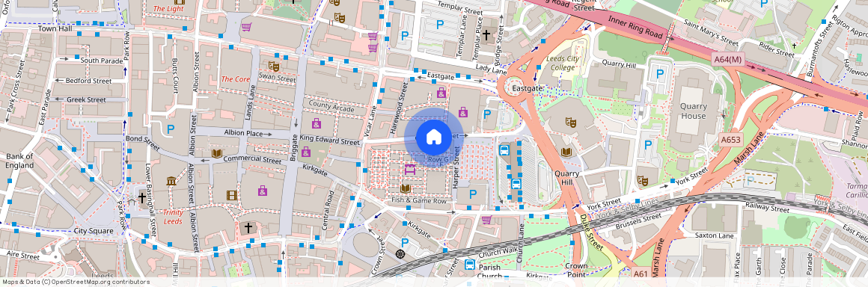Click the blue home location marker
Screen dimensions: 868x287
click(434, 137)
